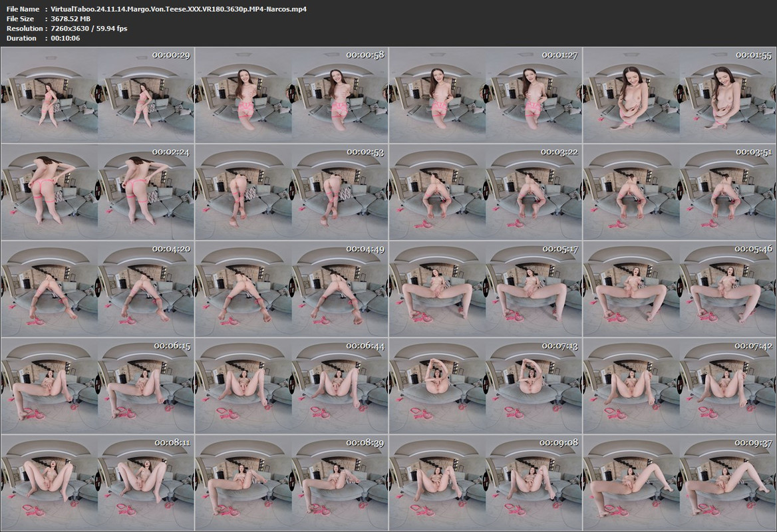Click the file name ending in Narcos.mp4
777x532 pixels.
(178, 9)
